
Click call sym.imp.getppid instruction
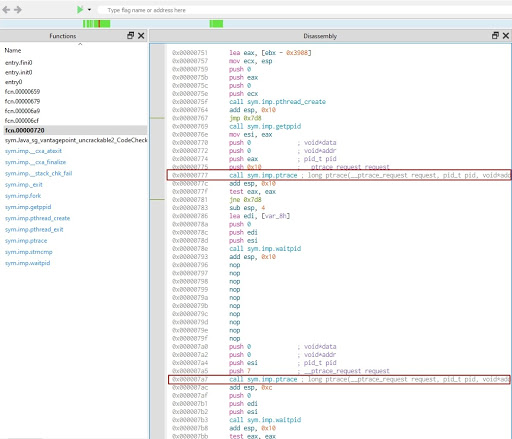point(265,126)
